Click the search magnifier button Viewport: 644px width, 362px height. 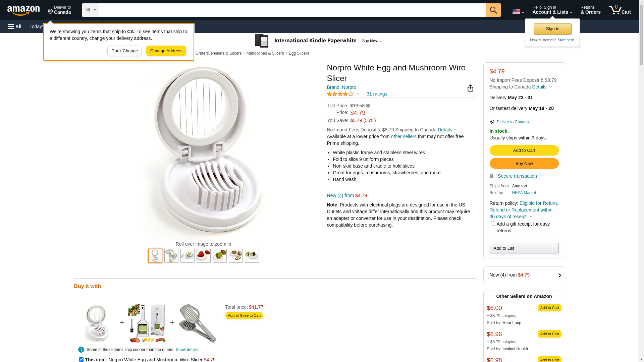pyautogui.click(x=493, y=10)
